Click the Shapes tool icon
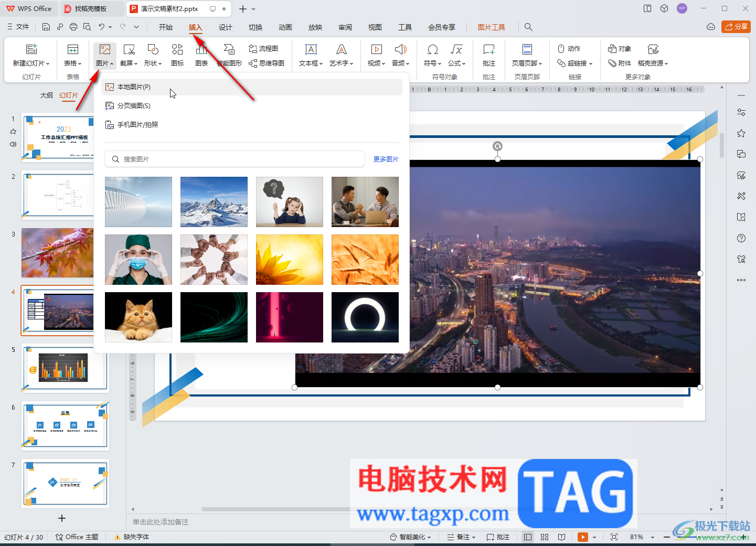 (x=153, y=49)
